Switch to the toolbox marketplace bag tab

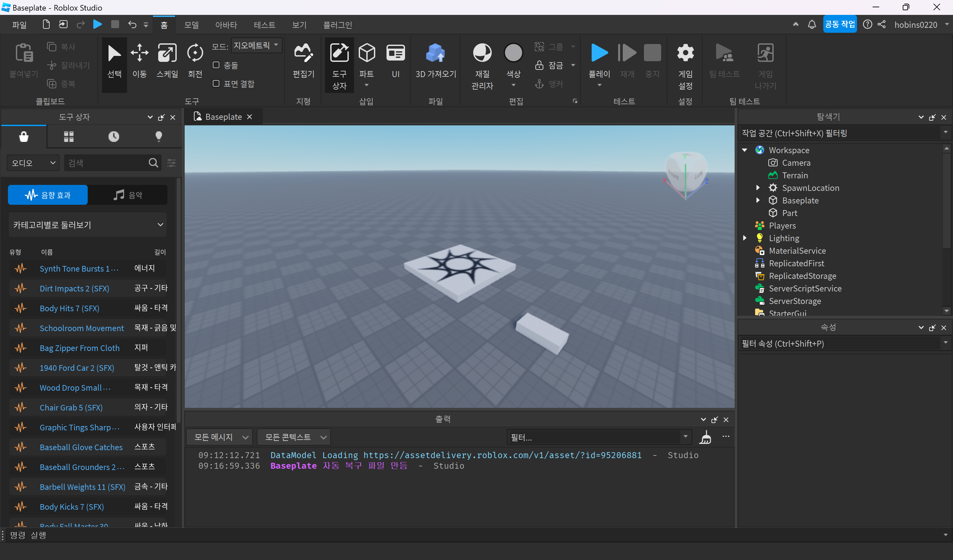pyautogui.click(x=24, y=137)
